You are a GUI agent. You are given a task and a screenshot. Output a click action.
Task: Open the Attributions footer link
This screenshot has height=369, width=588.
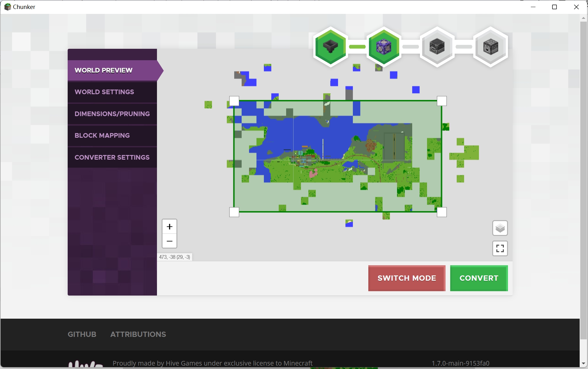[x=138, y=334]
